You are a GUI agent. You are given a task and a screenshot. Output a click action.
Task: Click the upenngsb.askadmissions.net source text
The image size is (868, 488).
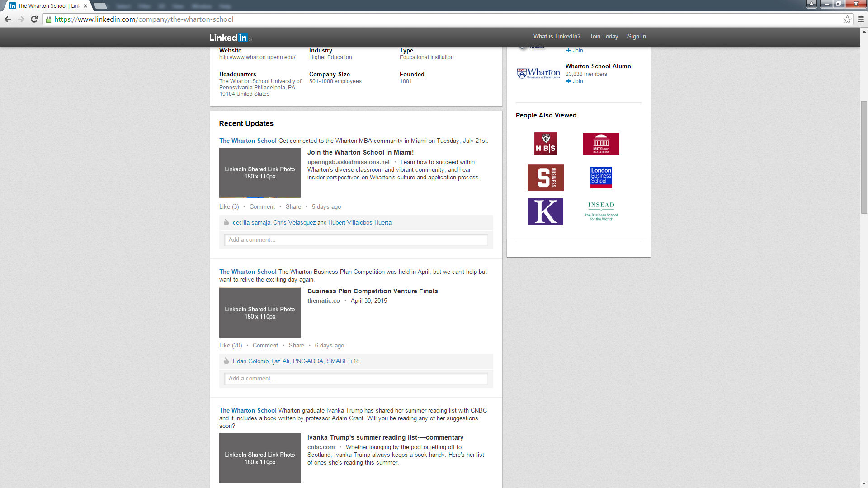pos(349,162)
